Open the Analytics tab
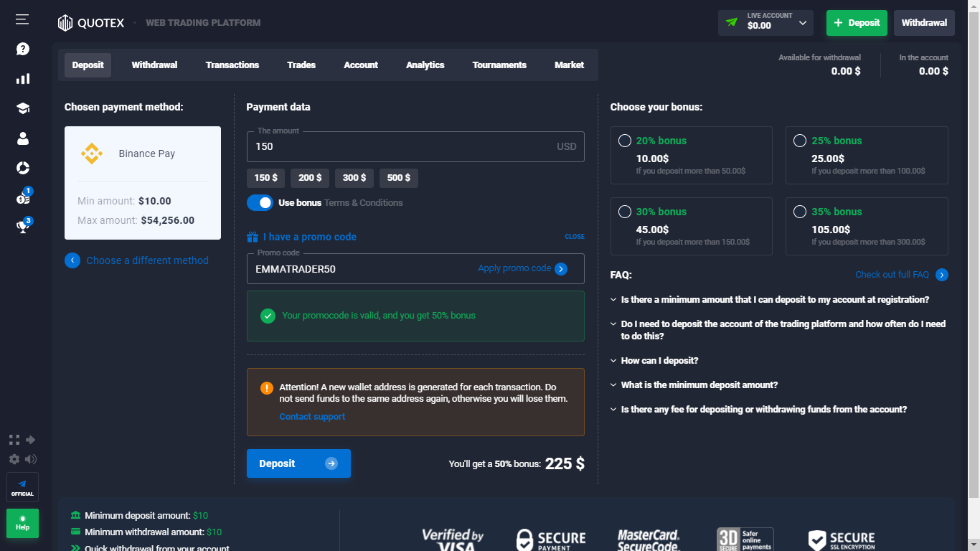The width and height of the screenshot is (980, 551). (x=425, y=65)
